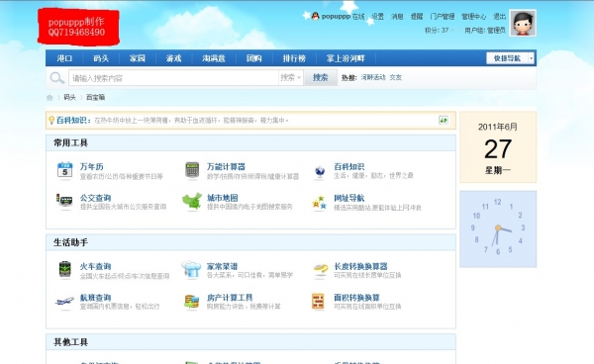Open the 面积转换换算 abacus icon
Screen dimensions: 594x364
pos(318,302)
